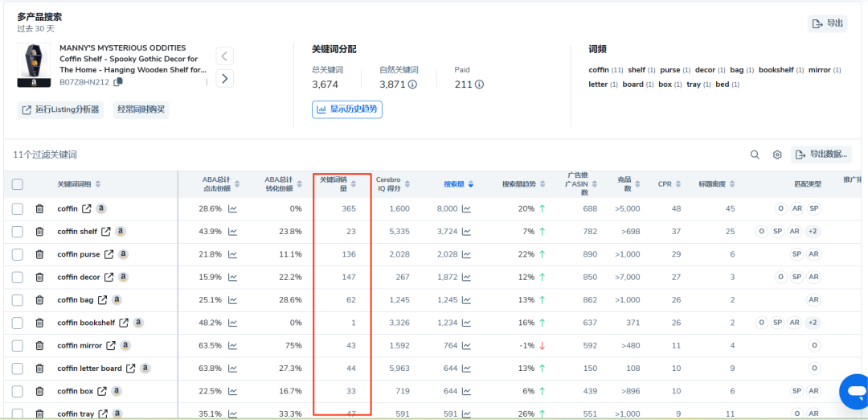Screen dimensions: 868x420
Task: Show ABA click share chart for coffin
Action: tap(233, 209)
